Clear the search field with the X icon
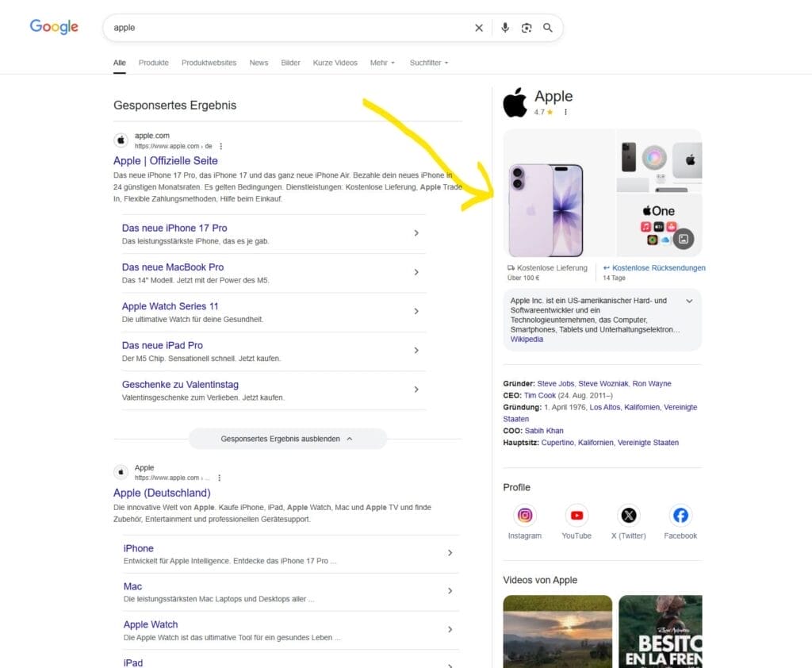This screenshot has height=668, width=812. pos(479,27)
